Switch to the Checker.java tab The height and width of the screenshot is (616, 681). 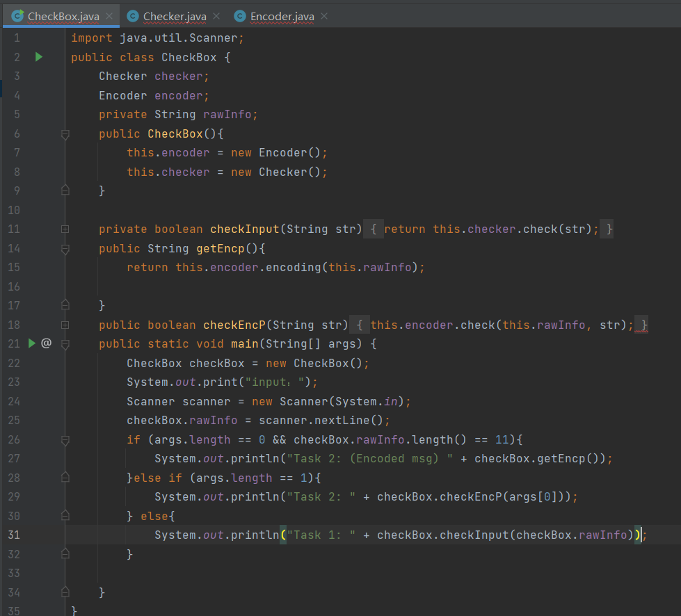pyautogui.click(x=175, y=15)
